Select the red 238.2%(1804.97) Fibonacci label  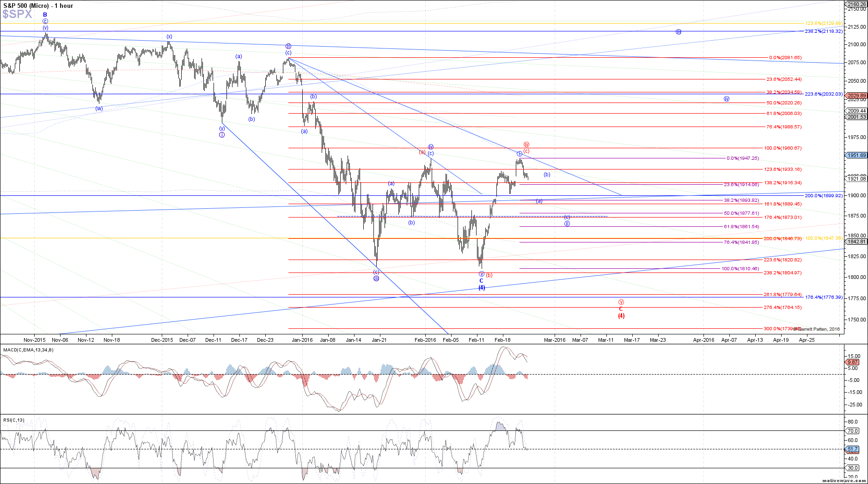pyautogui.click(x=783, y=273)
